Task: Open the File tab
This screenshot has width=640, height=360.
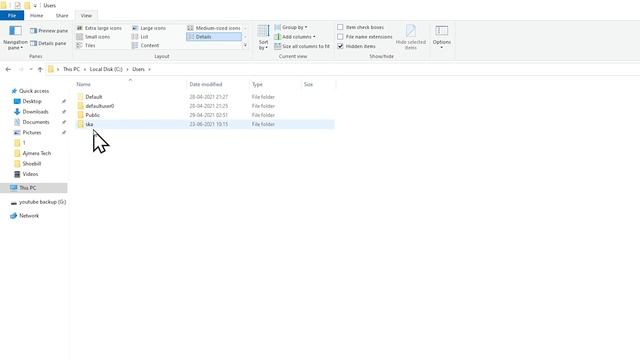Action: (12, 16)
